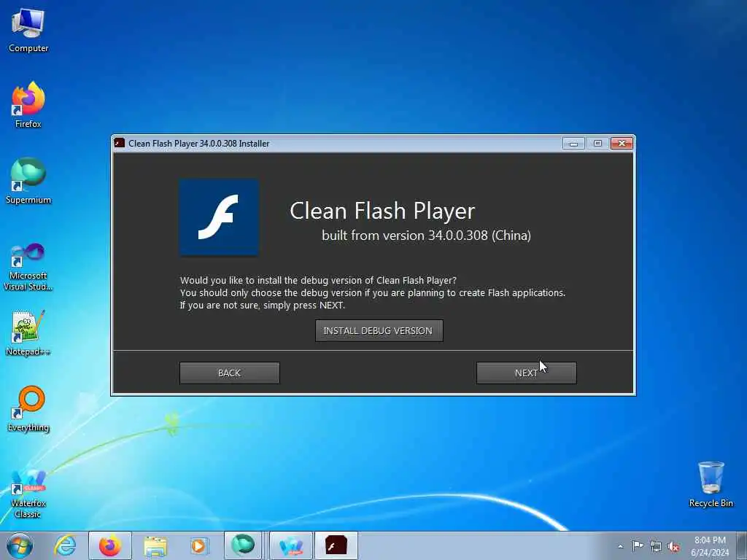Show hidden tray icons arrow
747x560 pixels.
point(620,546)
